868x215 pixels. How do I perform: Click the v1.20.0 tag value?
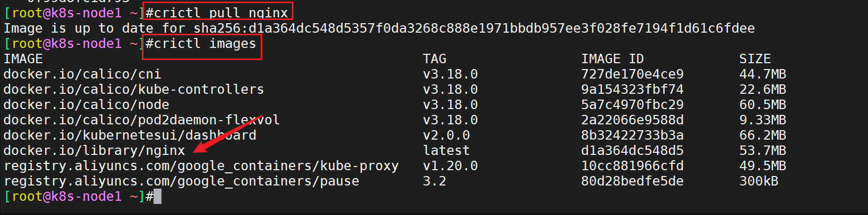pos(450,166)
